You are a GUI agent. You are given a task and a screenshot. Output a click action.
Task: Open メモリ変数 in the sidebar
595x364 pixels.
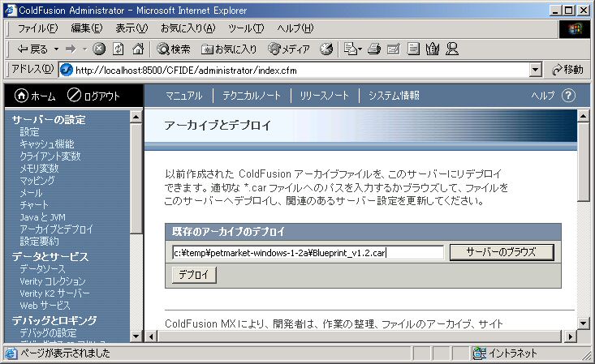39,169
